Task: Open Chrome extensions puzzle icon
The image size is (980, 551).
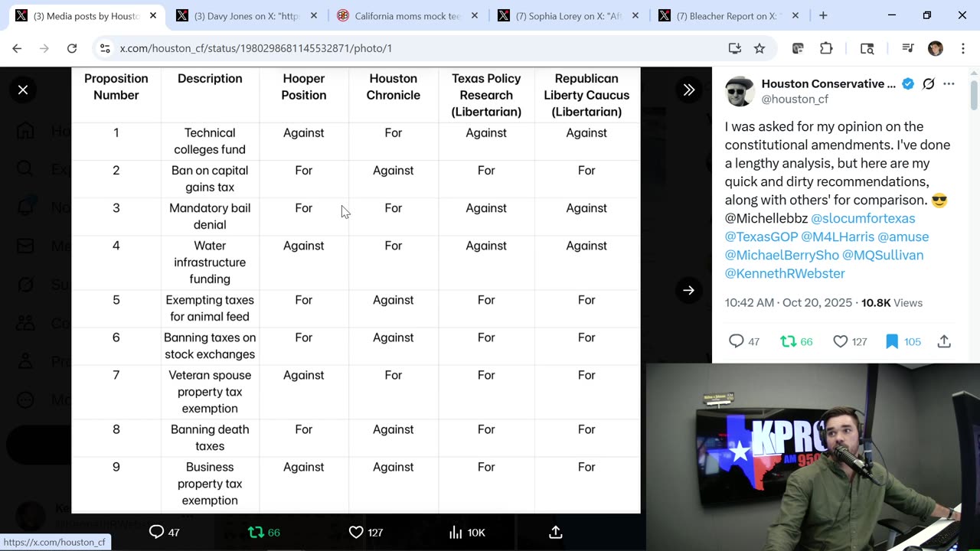Action: 826,48
